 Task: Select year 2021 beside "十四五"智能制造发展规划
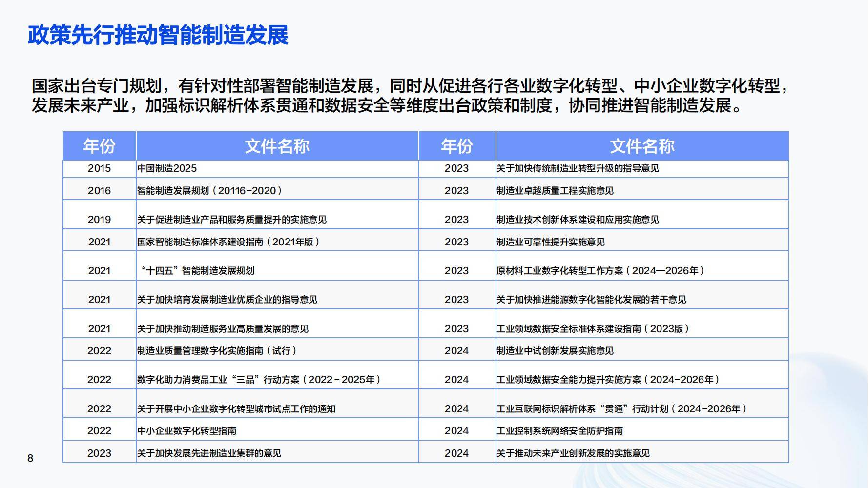click(x=99, y=265)
